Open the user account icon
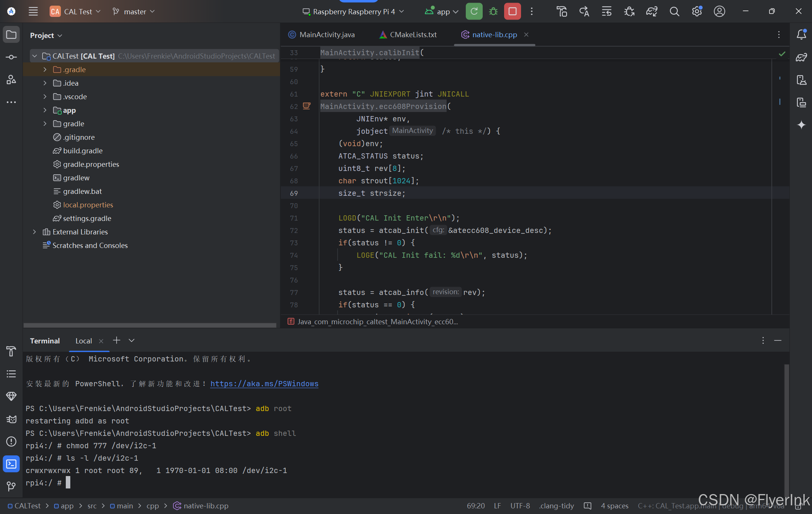 pyautogui.click(x=720, y=11)
